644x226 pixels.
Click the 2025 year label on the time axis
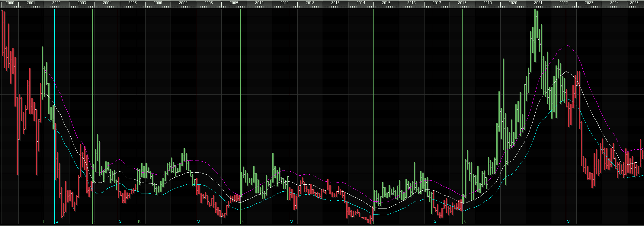(x=635, y=3)
